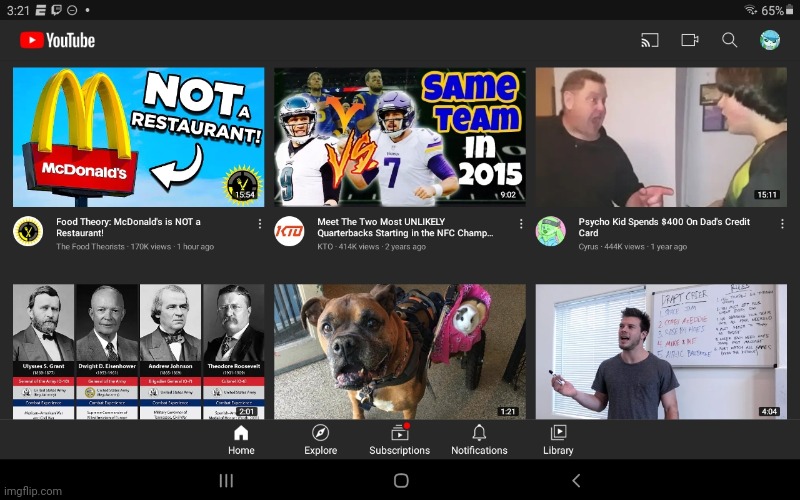Open the Library tab

(558, 440)
